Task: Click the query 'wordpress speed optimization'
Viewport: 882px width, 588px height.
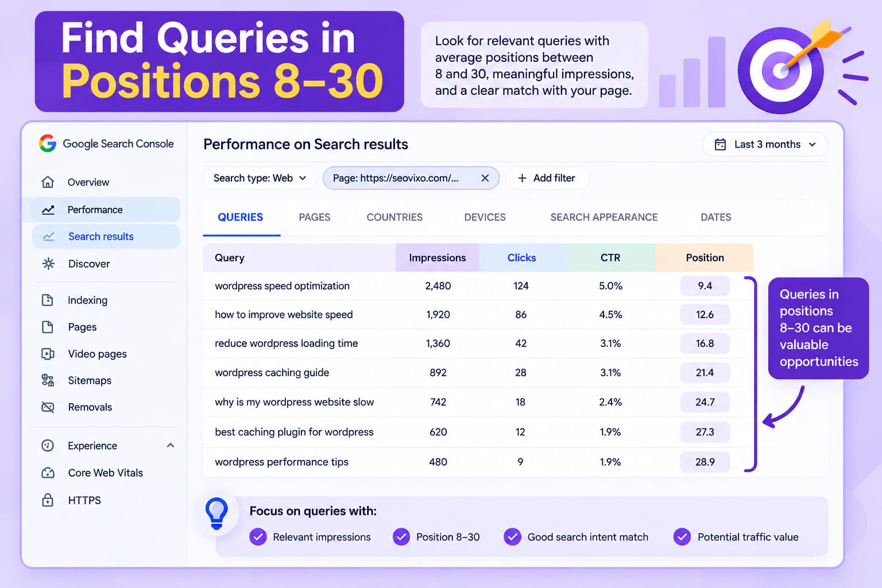Action: click(282, 286)
